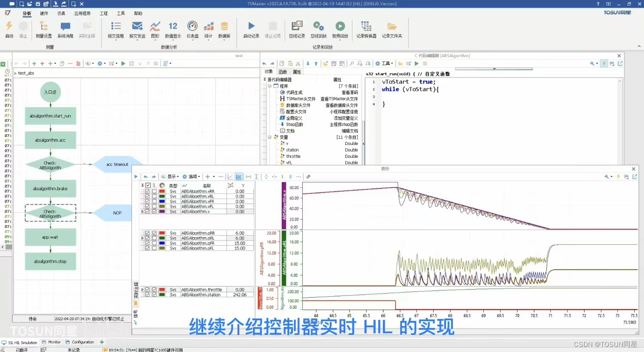
Task: Toggle visibility checkbox of ABSAlgorithm.pFL
Action: pos(148,248)
